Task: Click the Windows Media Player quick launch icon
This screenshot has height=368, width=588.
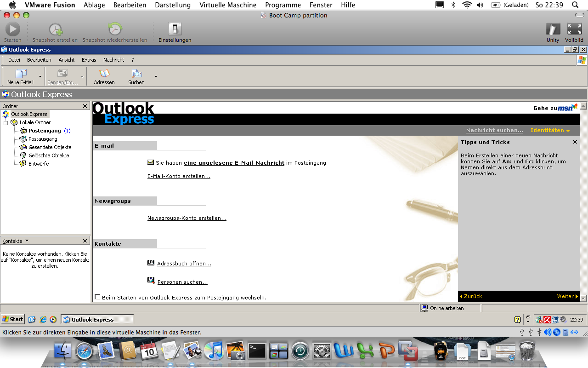Action: coord(53,319)
